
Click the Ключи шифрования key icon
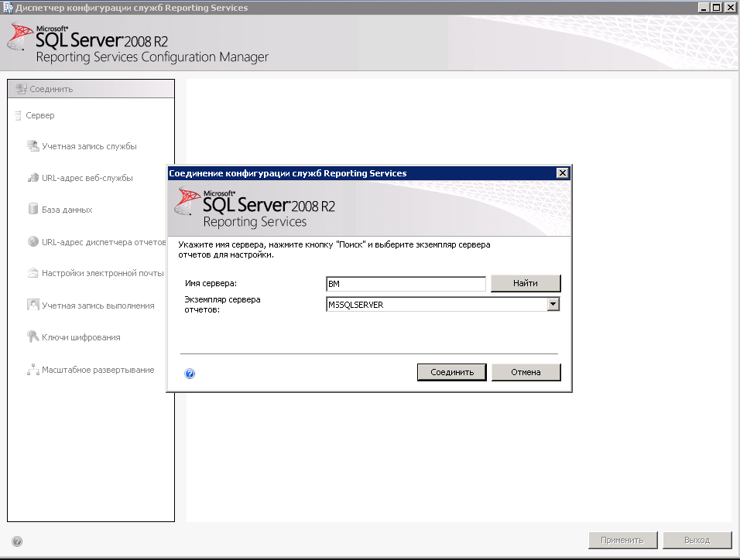33,337
